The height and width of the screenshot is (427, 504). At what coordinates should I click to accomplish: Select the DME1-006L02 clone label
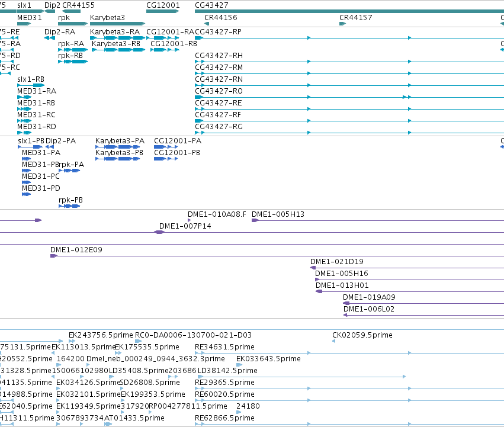[x=369, y=309]
